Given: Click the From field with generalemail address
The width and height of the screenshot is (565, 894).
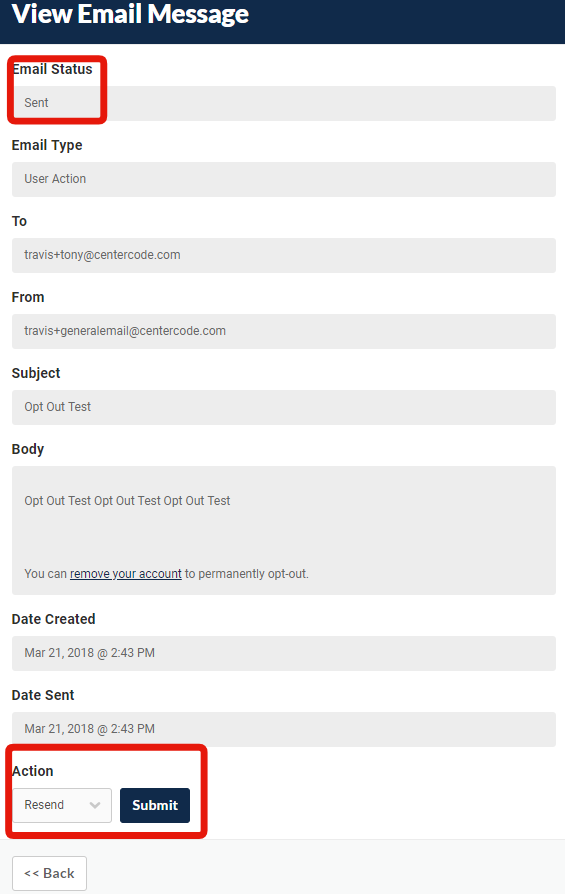Looking at the screenshot, I should click(x=284, y=331).
